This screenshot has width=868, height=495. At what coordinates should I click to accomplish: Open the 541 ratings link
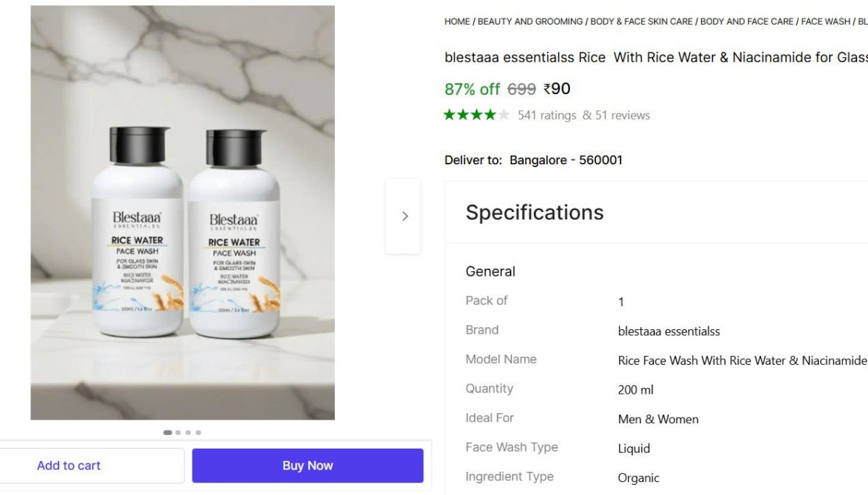(547, 114)
